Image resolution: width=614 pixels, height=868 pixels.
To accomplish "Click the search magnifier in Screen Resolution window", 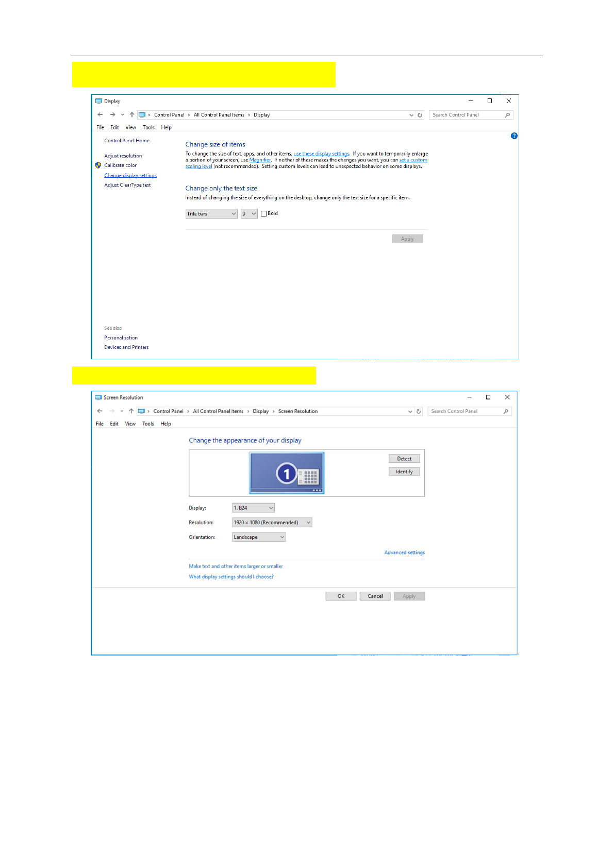I will [x=506, y=411].
